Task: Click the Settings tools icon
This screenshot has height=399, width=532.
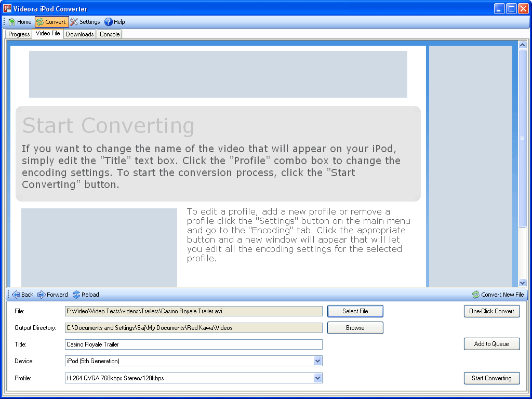Action: tap(74, 22)
